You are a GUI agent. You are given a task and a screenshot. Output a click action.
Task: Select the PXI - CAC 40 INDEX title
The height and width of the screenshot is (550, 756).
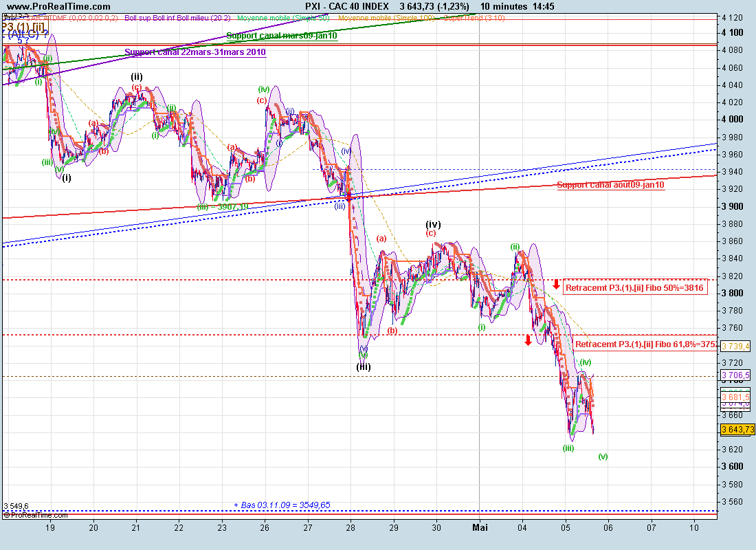346,6
